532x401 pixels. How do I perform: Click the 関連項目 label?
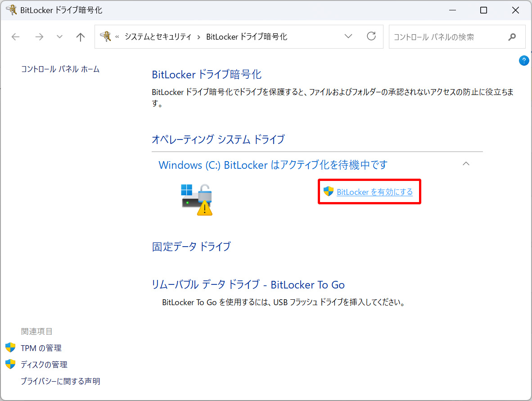click(x=36, y=331)
